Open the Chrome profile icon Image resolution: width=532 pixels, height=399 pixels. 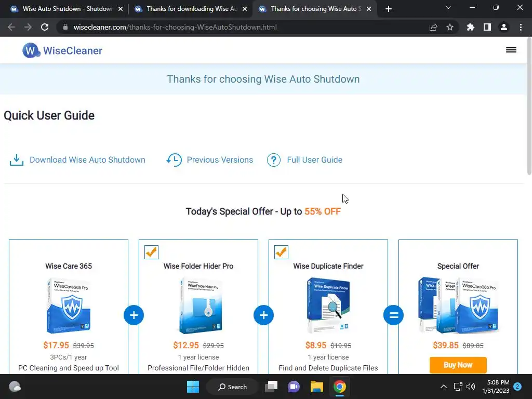[504, 27]
